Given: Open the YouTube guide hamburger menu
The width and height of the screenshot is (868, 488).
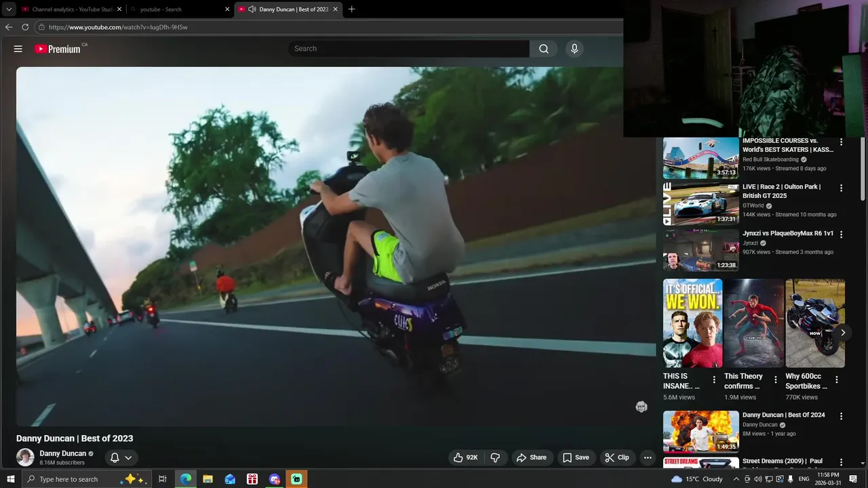Looking at the screenshot, I should coord(18,49).
